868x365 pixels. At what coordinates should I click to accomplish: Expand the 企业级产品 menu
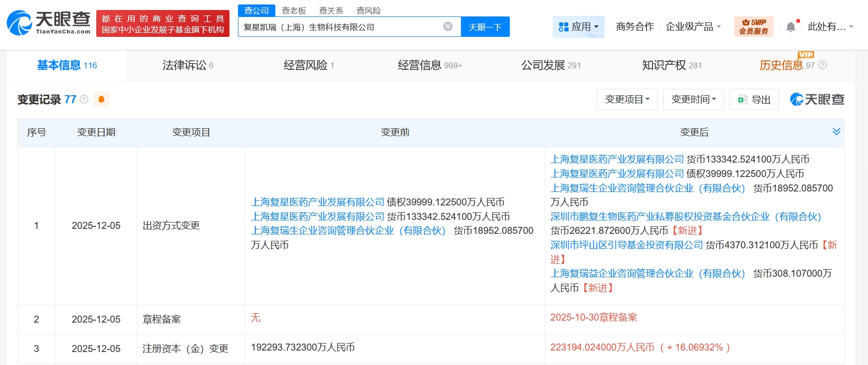[x=693, y=27]
